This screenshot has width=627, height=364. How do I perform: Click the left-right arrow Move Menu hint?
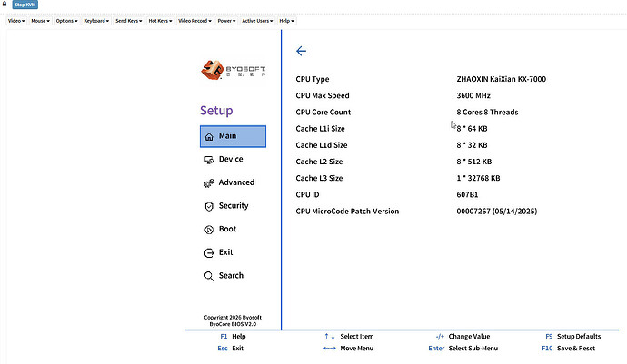348,348
